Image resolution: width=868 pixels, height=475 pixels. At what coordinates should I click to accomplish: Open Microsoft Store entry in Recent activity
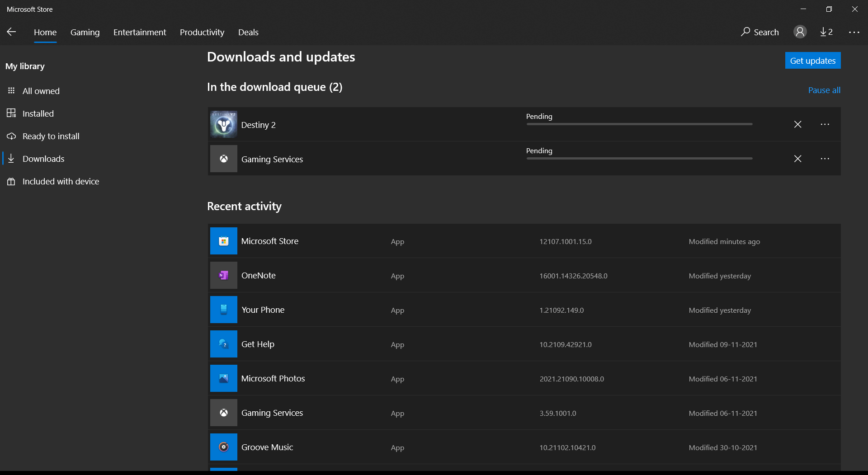coord(524,241)
